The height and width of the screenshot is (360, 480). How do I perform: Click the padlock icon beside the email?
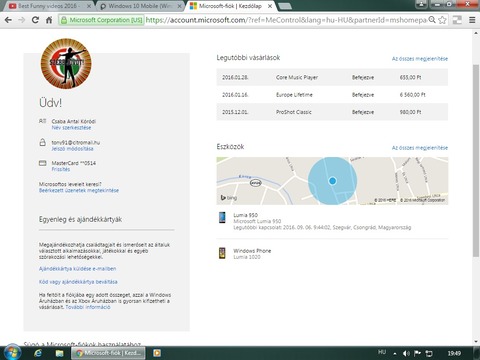42,142
